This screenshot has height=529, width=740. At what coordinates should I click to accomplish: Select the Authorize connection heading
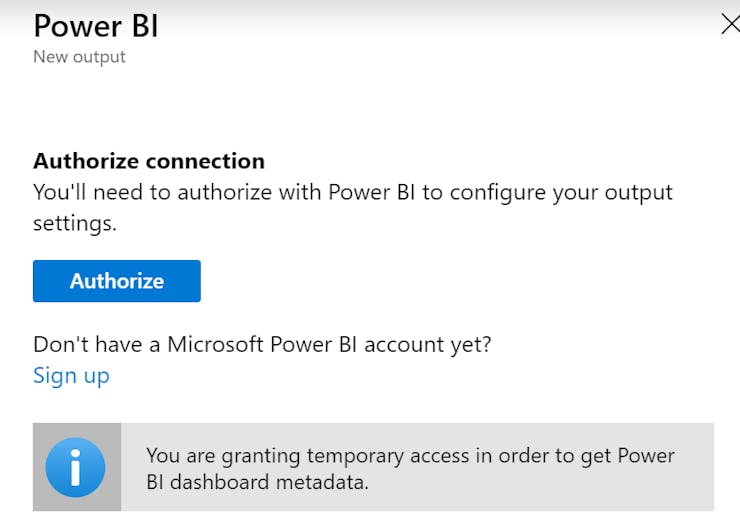[149, 161]
